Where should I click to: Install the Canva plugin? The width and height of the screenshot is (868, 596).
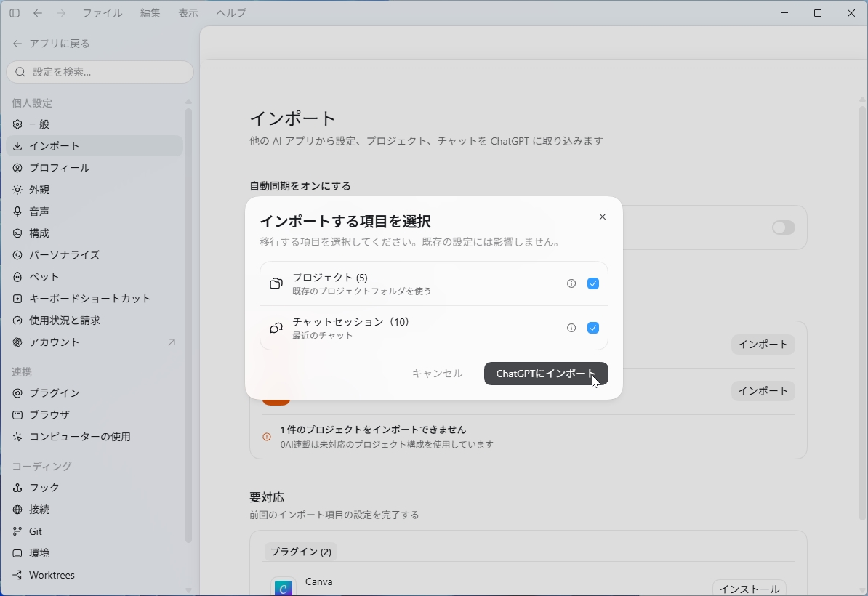[749, 588]
